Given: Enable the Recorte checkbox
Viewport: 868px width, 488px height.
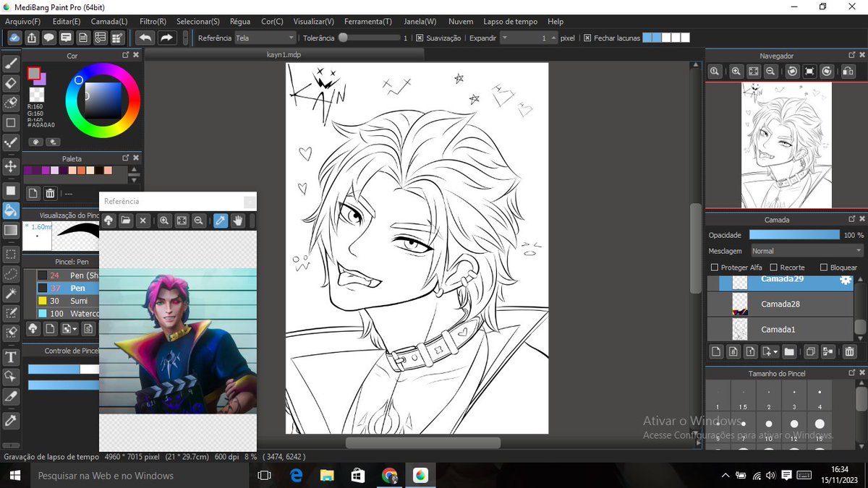Looking at the screenshot, I should tap(774, 267).
